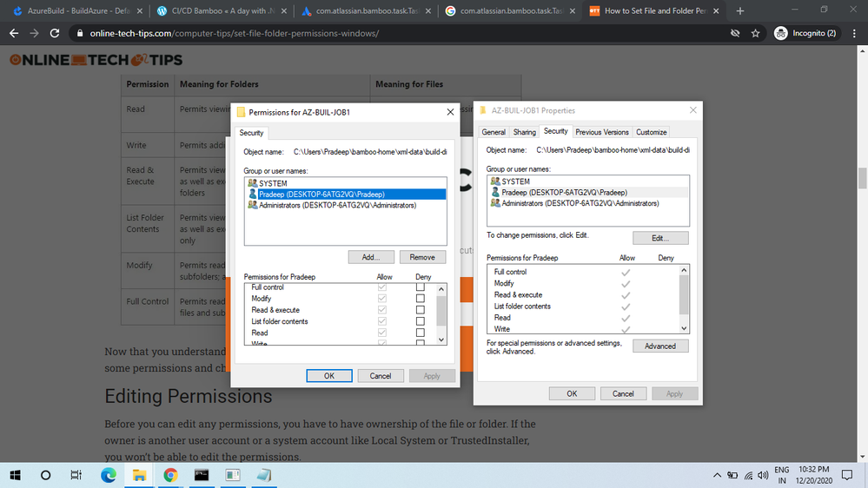Image resolution: width=868 pixels, height=488 pixels.
Task: Click the page vertical scrollbar thumb
Action: [x=862, y=178]
